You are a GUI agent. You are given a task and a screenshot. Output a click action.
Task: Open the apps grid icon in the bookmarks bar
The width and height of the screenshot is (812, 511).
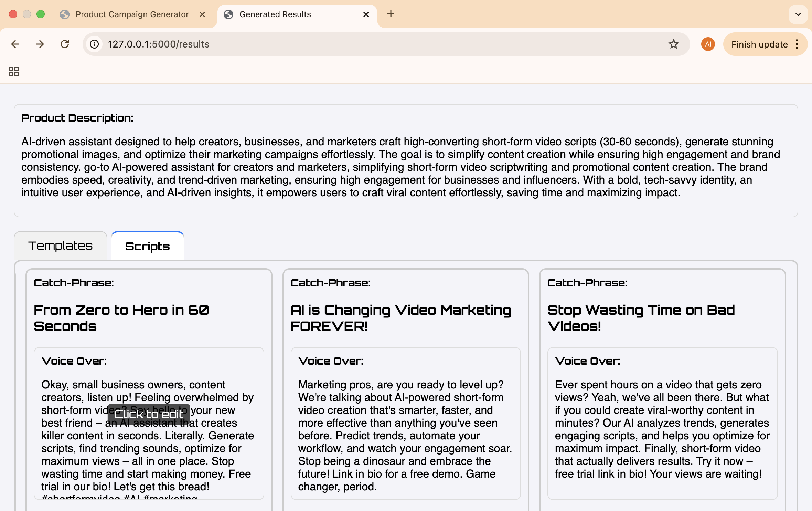tap(14, 72)
